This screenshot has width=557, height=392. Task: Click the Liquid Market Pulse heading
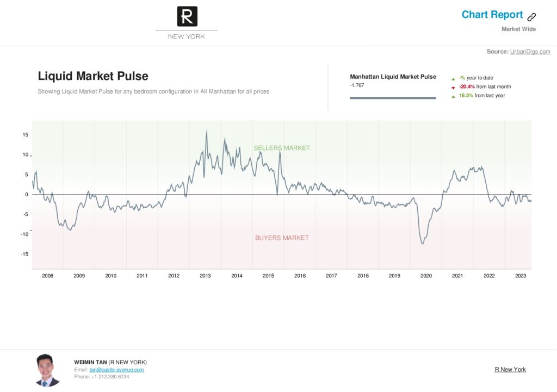coord(93,76)
